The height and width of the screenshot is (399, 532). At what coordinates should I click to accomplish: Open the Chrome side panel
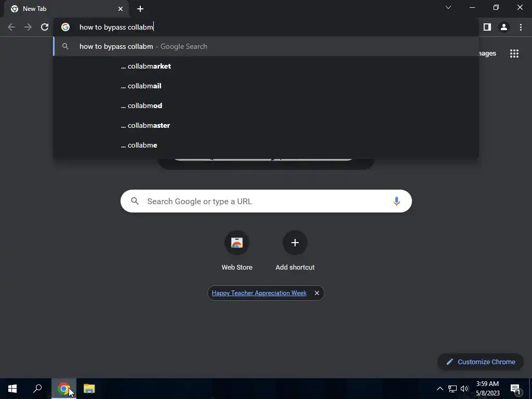click(487, 27)
